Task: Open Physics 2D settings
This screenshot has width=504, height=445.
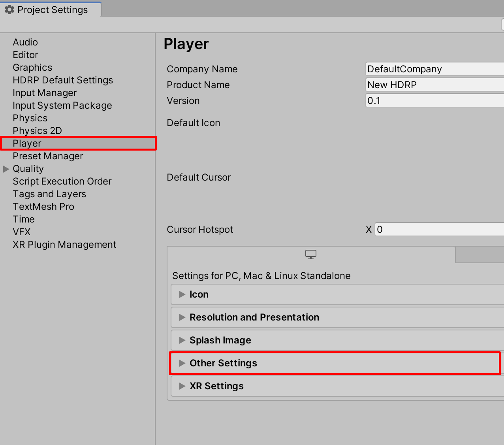Action: (37, 131)
